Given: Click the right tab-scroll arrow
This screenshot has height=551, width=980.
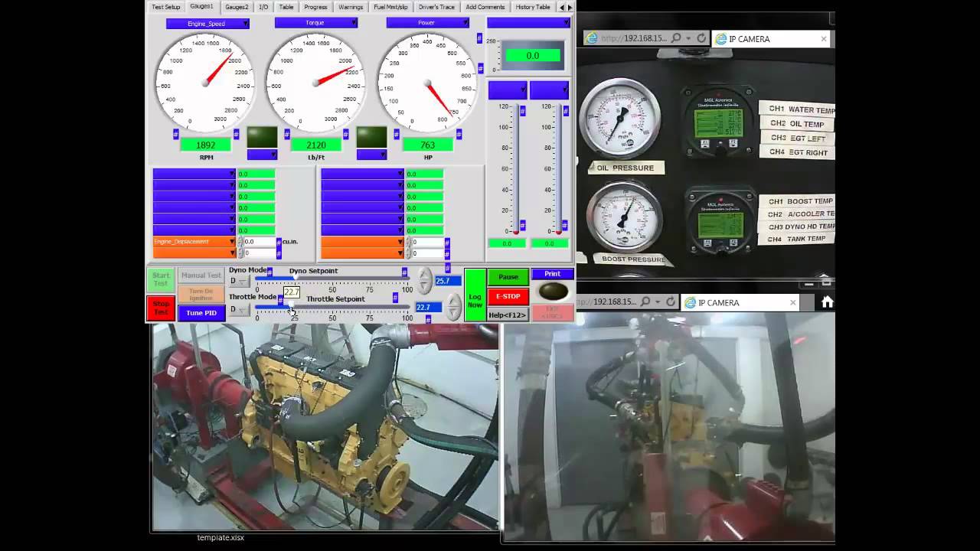Looking at the screenshot, I should pyautogui.click(x=570, y=7).
